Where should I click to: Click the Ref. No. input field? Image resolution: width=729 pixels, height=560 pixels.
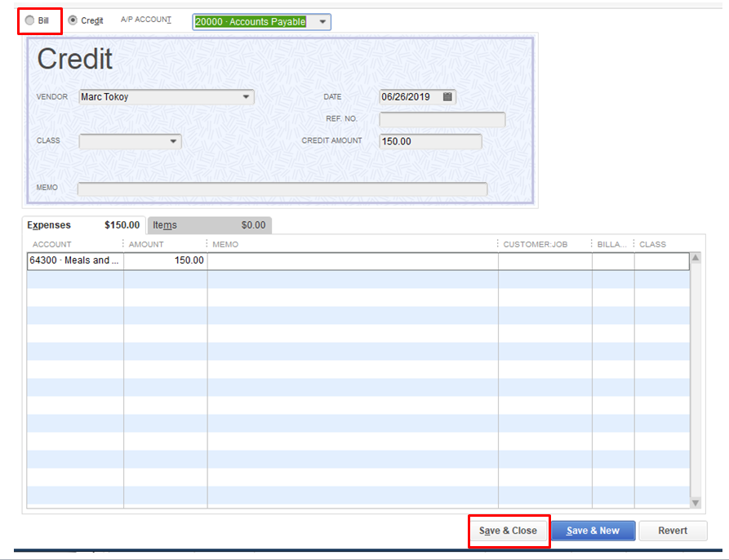pos(442,119)
